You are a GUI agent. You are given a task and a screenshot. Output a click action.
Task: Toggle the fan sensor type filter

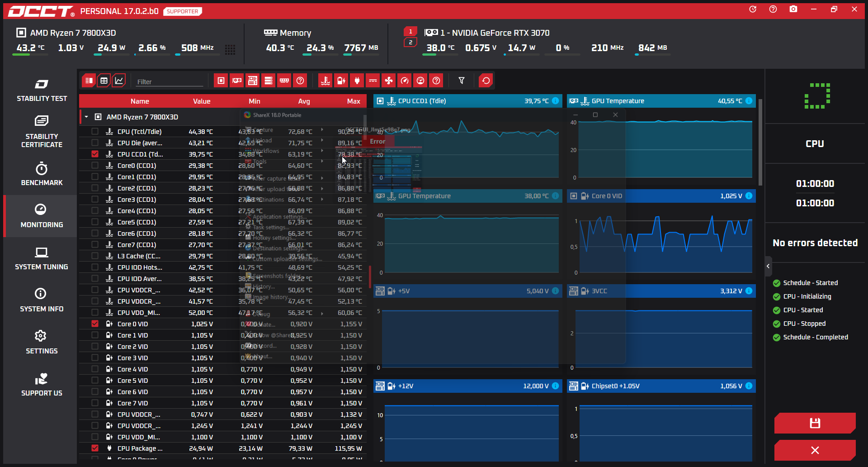point(389,81)
